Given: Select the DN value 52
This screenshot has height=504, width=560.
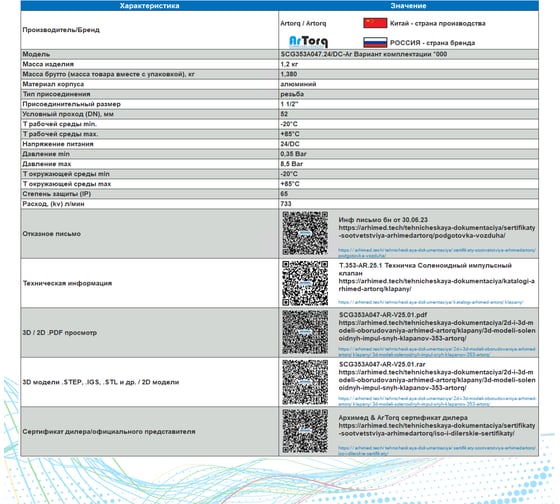Looking at the screenshot, I should pos(284,114).
